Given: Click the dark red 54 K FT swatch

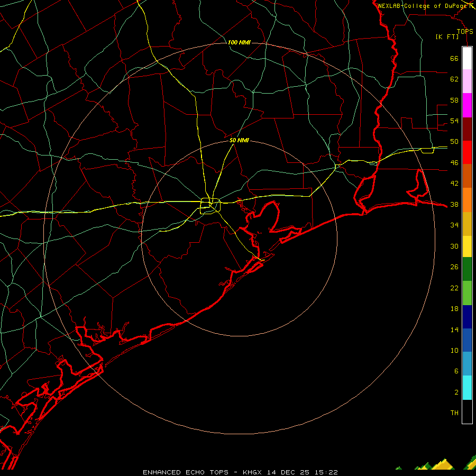Looking at the screenshot, I should click(467, 129).
